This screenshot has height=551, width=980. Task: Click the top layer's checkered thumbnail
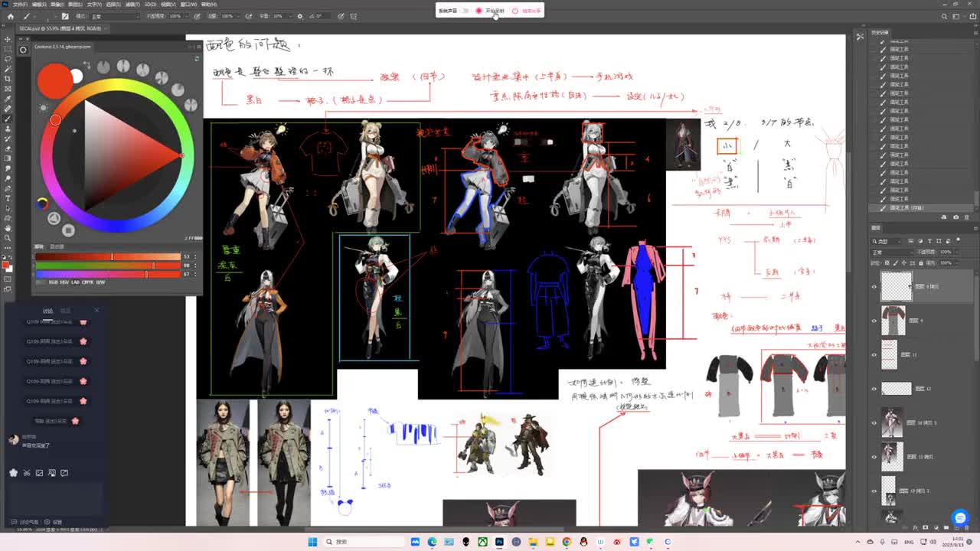(x=896, y=286)
